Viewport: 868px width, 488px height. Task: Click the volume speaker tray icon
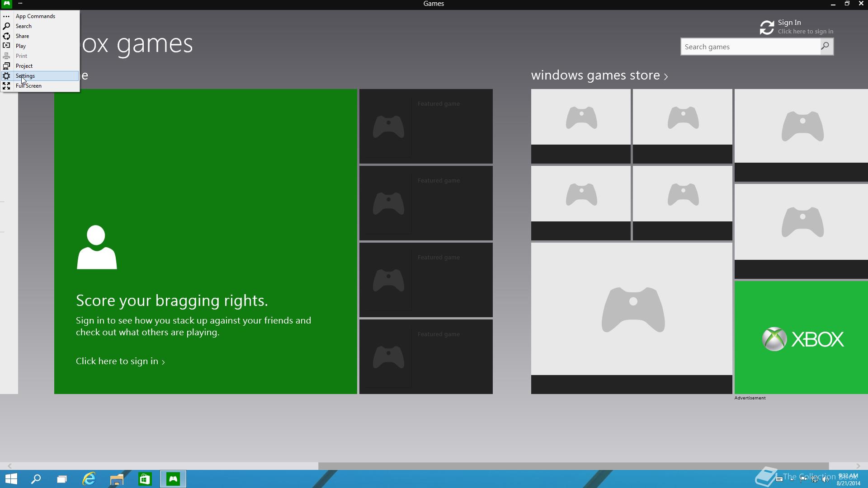(x=826, y=479)
